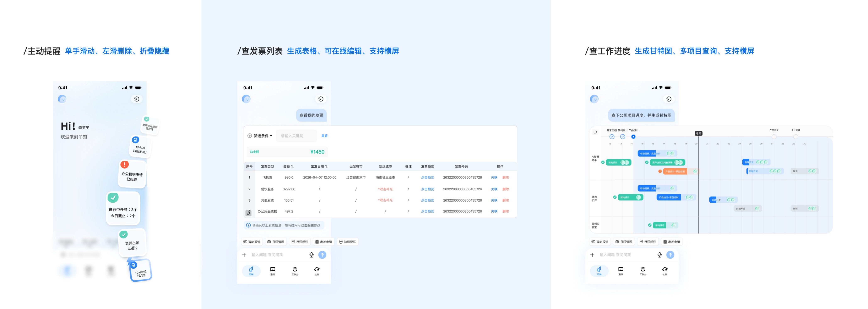
Task: Click *双击补充 in the 餐饮服务 row
Action: 385,189
